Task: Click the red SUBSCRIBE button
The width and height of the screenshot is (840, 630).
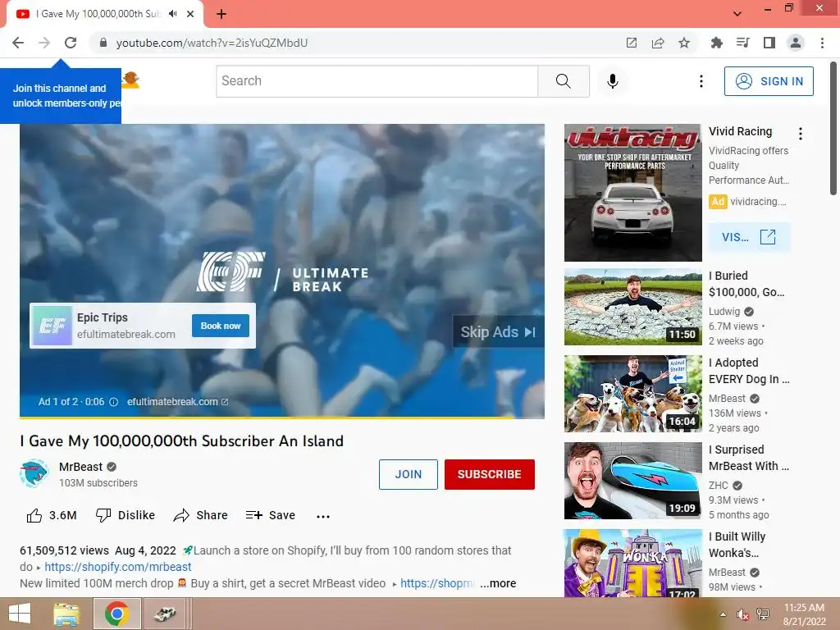Action: click(x=489, y=474)
